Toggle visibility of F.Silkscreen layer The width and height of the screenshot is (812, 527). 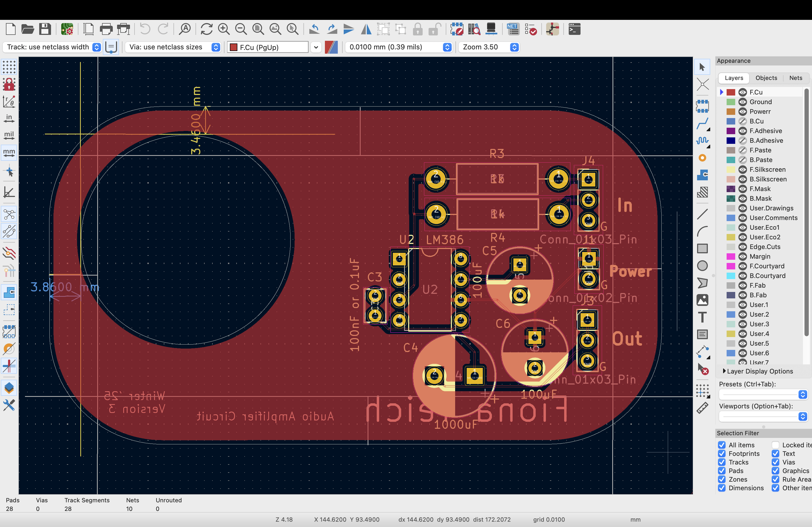click(x=742, y=169)
